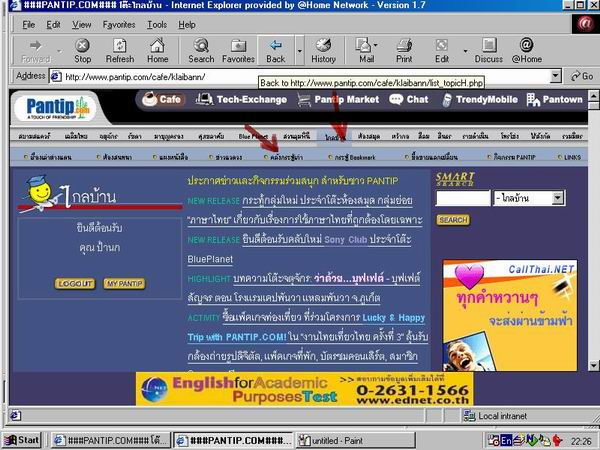Open the Chat section

click(409, 99)
